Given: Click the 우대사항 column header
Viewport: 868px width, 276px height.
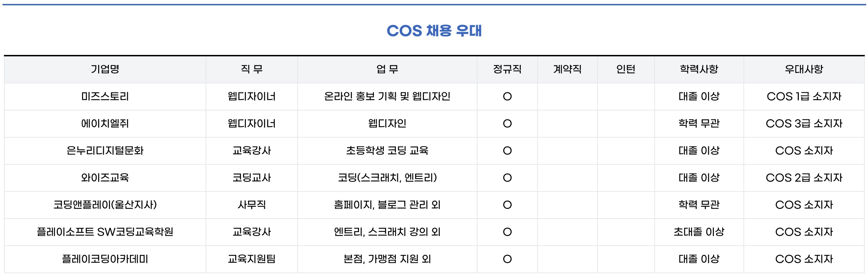Looking at the screenshot, I should coord(804,69).
